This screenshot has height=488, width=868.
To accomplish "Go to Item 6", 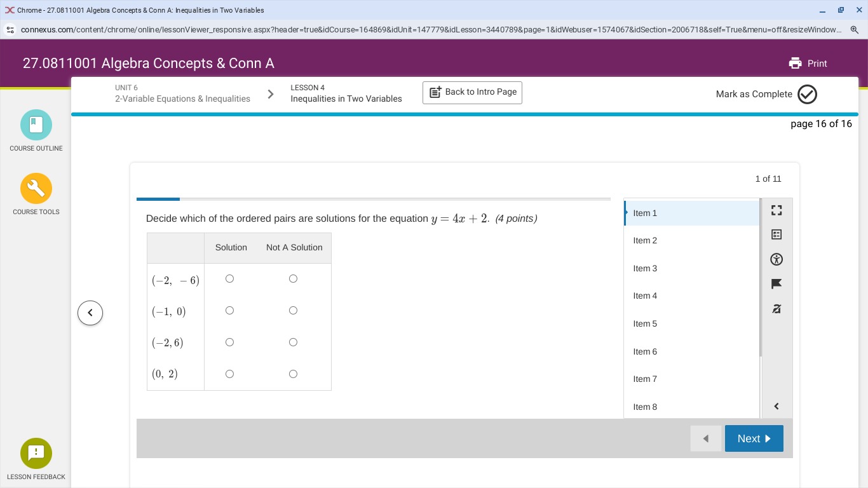I will [691, 351].
